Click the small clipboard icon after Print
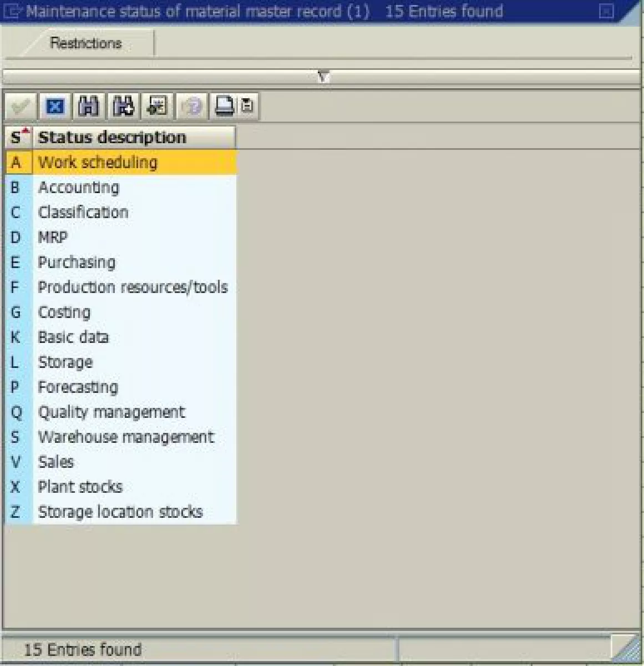 [x=247, y=106]
